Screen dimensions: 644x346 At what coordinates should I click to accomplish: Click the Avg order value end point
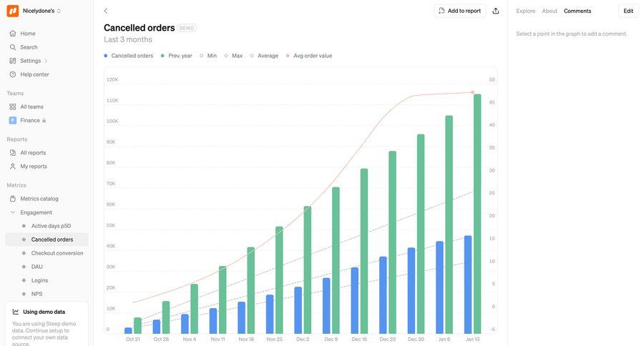pos(472,92)
